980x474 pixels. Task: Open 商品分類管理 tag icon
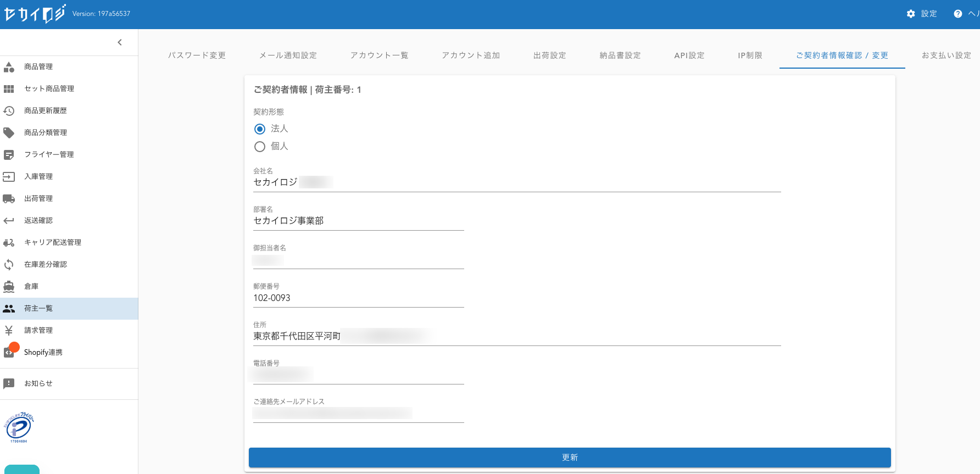(9, 133)
